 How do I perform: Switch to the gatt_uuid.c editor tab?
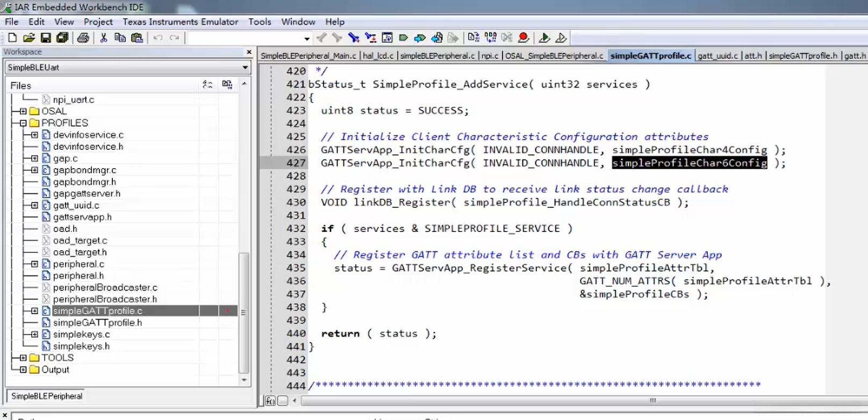pos(718,56)
